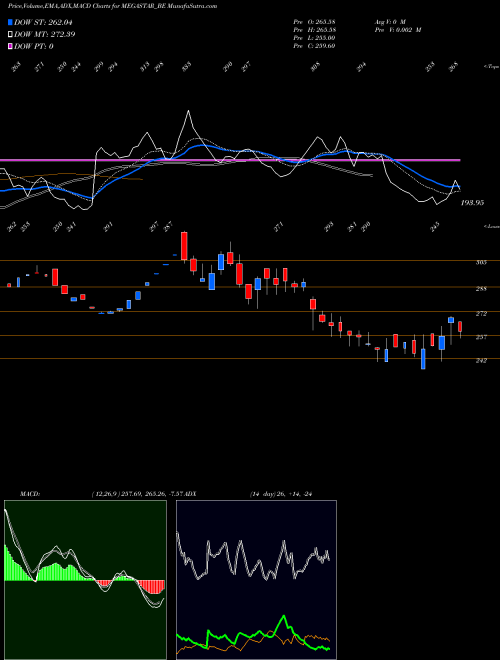Click the white DOW MT legend swatch
This screenshot has width=500, height=660.
point(10,34)
